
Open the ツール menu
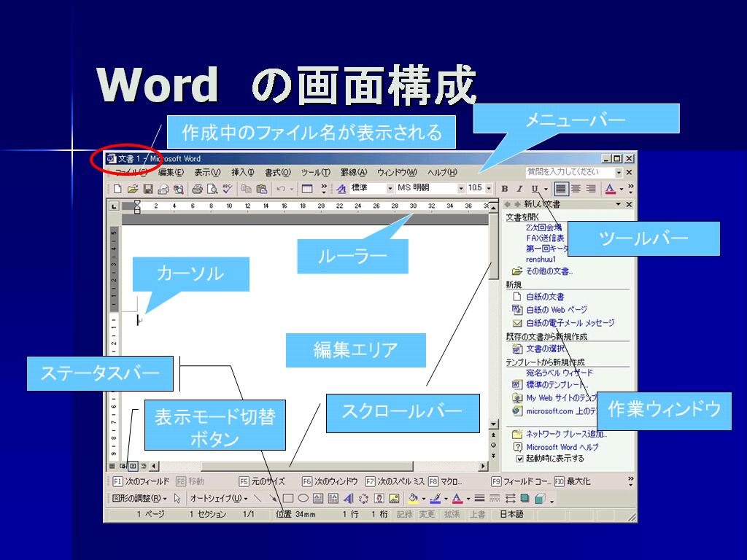coord(315,172)
